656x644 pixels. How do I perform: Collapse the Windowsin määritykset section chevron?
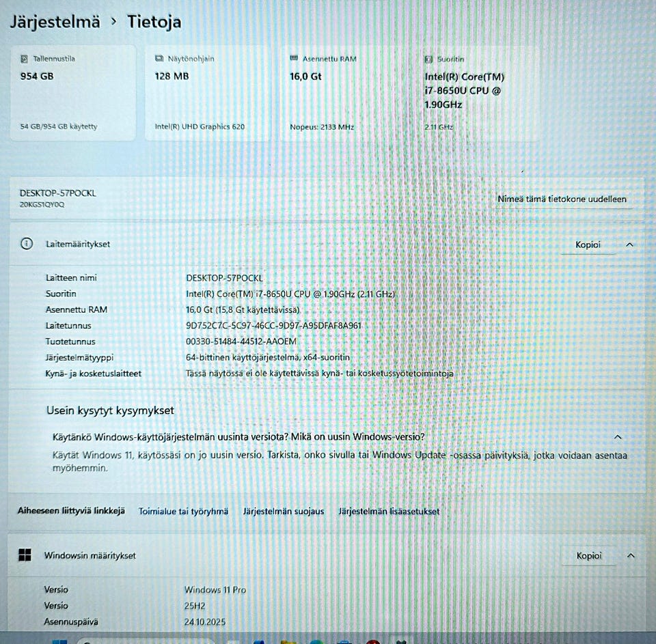[x=631, y=556]
